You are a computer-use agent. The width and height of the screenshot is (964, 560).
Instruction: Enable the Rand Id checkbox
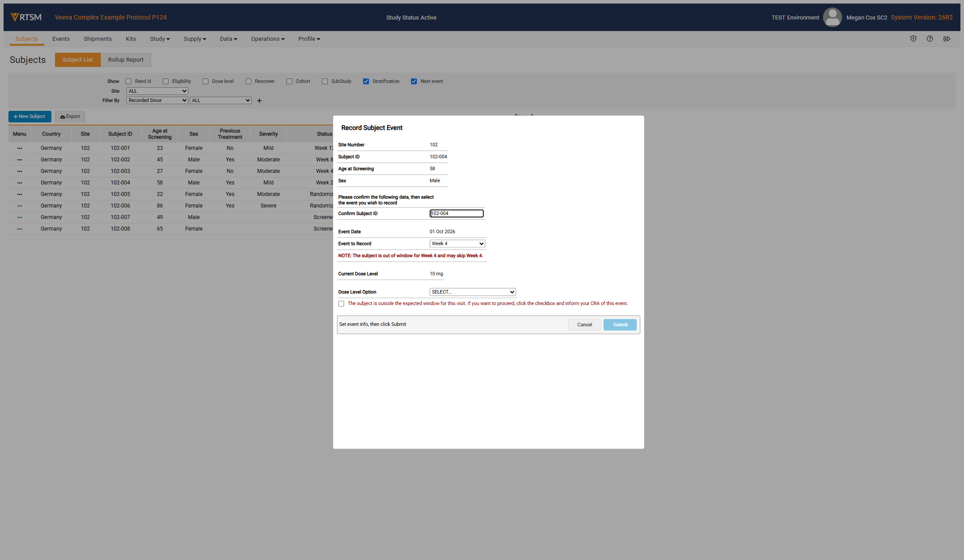click(129, 82)
